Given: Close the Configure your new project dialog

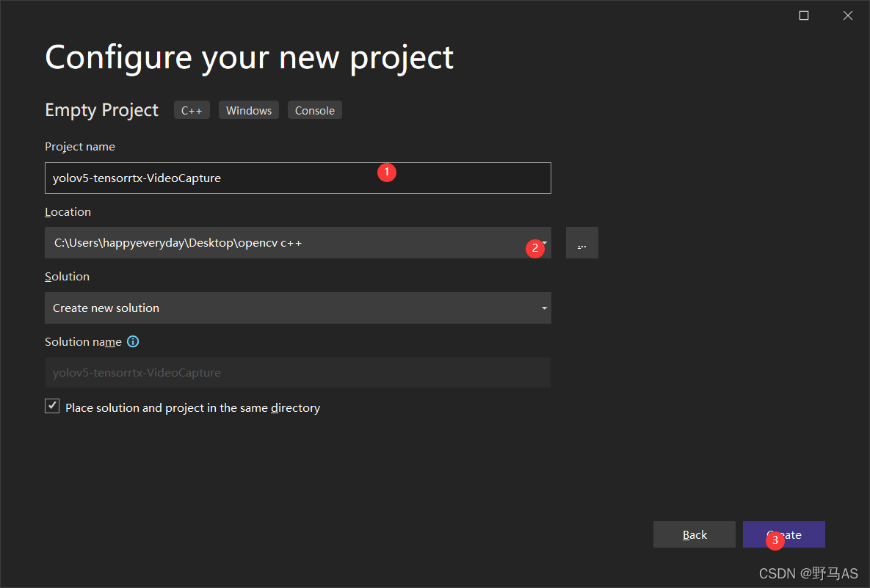Looking at the screenshot, I should (848, 15).
